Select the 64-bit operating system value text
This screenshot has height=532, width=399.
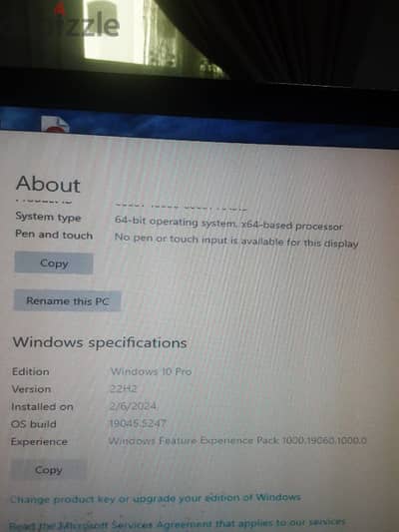click(228, 224)
